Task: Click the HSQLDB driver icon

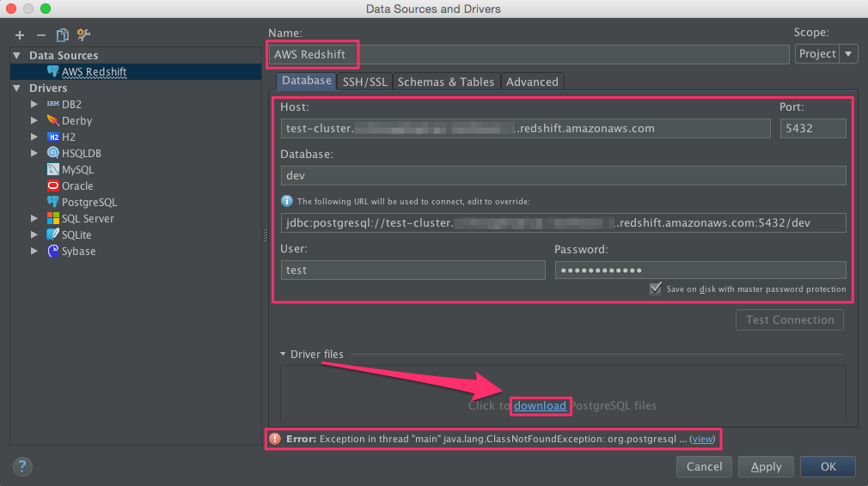Action: pos(53,153)
